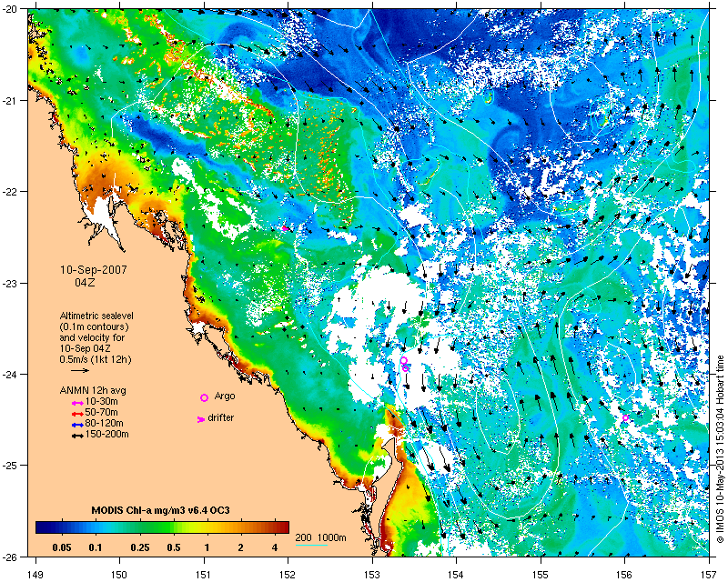Click the Argo float marker near longitude 156
Screen dimensions: 728x582
[x=625, y=417]
